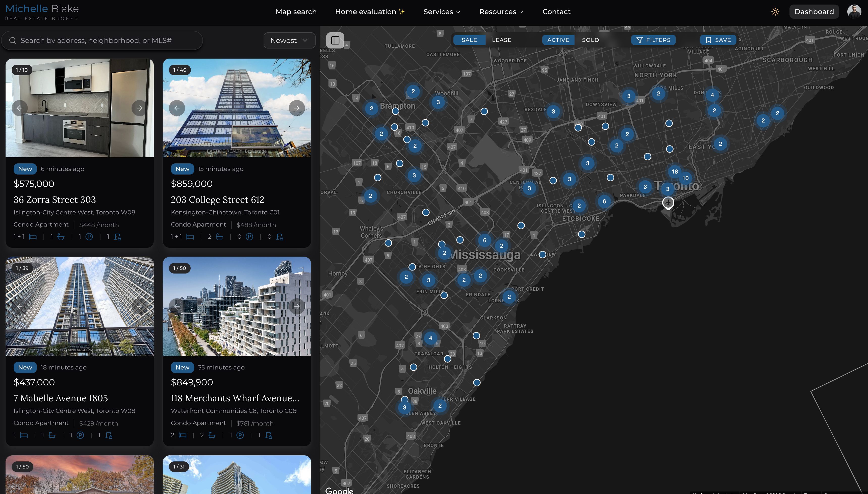Open the FILTERS button
The image size is (868, 494).
click(653, 40)
